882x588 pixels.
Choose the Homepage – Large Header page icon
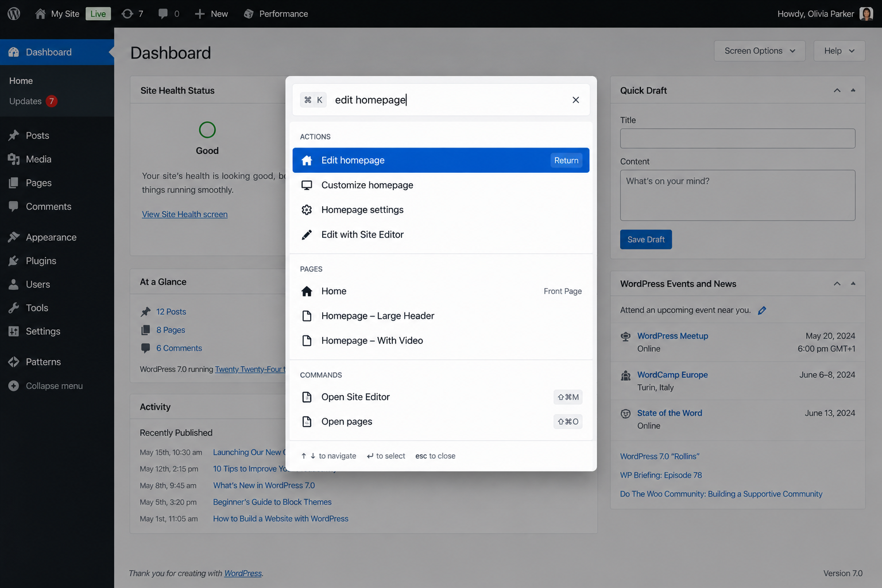pyautogui.click(x=307, y=316)
